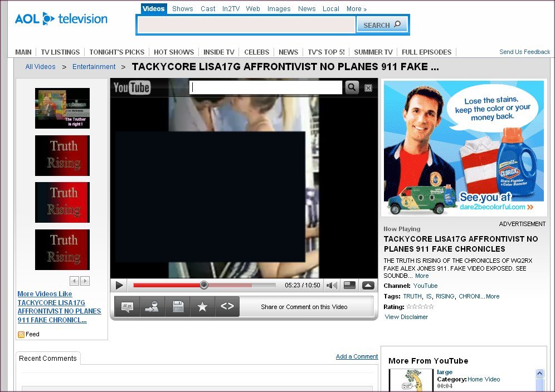Open FULL EPISODES in the navigation bar

[426, 52]
